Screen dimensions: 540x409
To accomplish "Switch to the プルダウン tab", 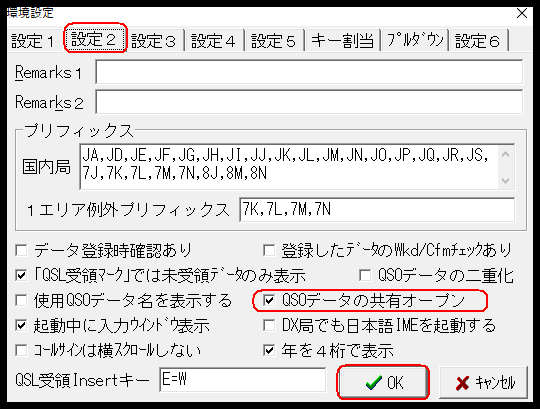I will (x=415, y=41).
